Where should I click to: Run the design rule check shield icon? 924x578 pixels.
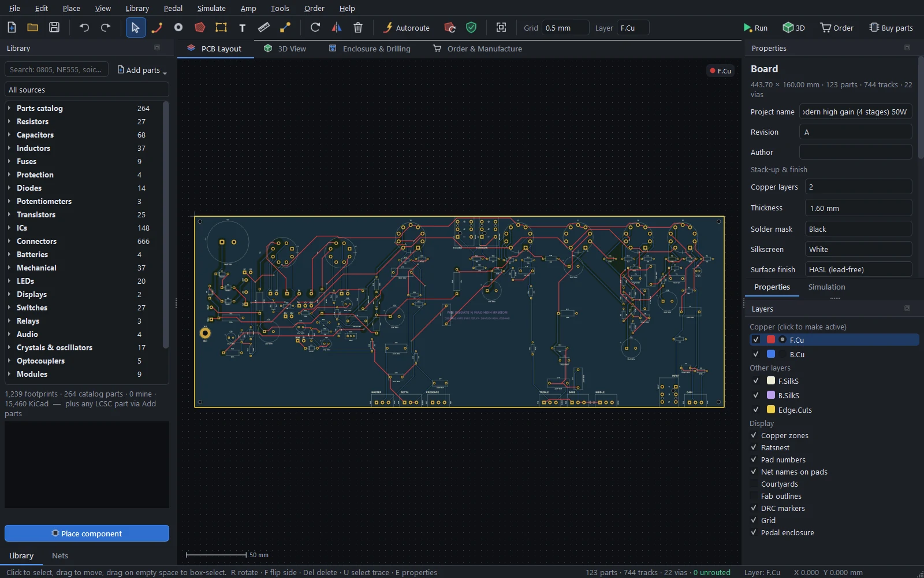(x=471, y=28)
